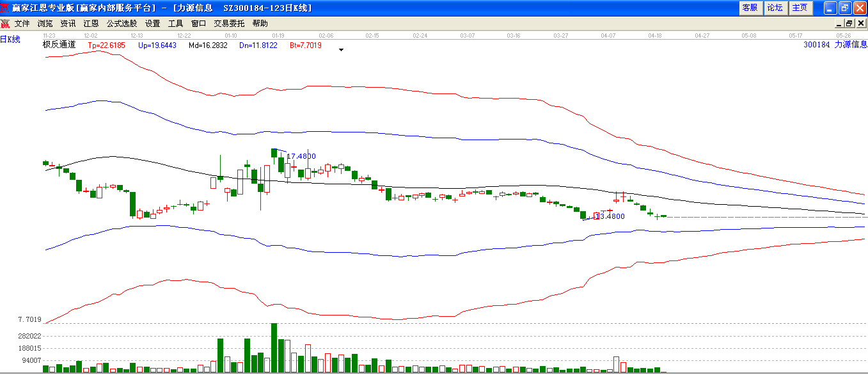Click the 12-22 date marker

tap(184, 36)
